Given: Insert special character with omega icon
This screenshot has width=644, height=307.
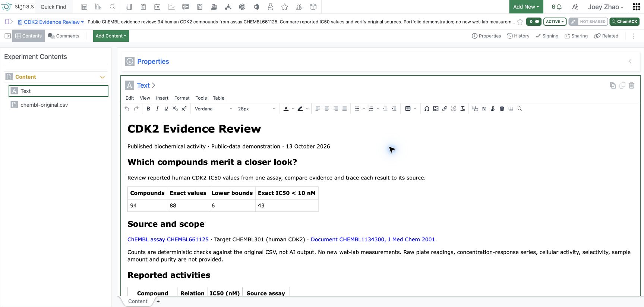Looking at the screenshot, I should click(427, 109).
